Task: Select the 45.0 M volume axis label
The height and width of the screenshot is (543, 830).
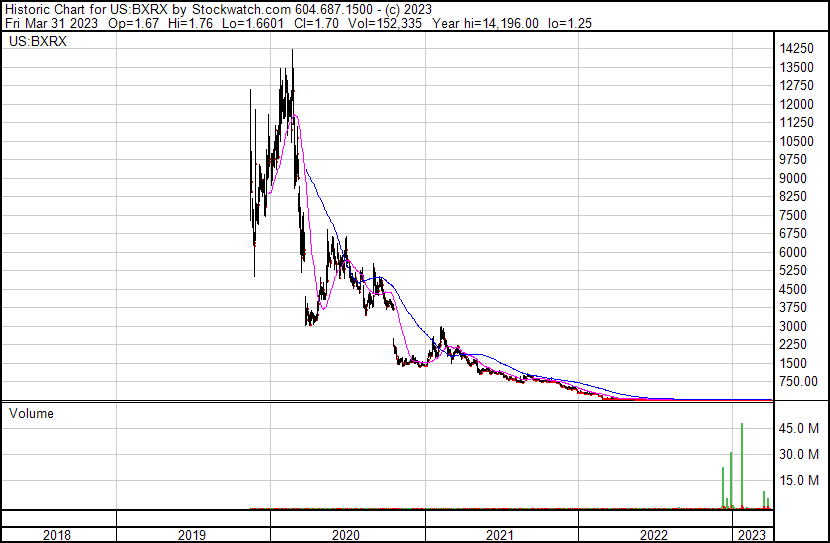Action: coord(800,429)
